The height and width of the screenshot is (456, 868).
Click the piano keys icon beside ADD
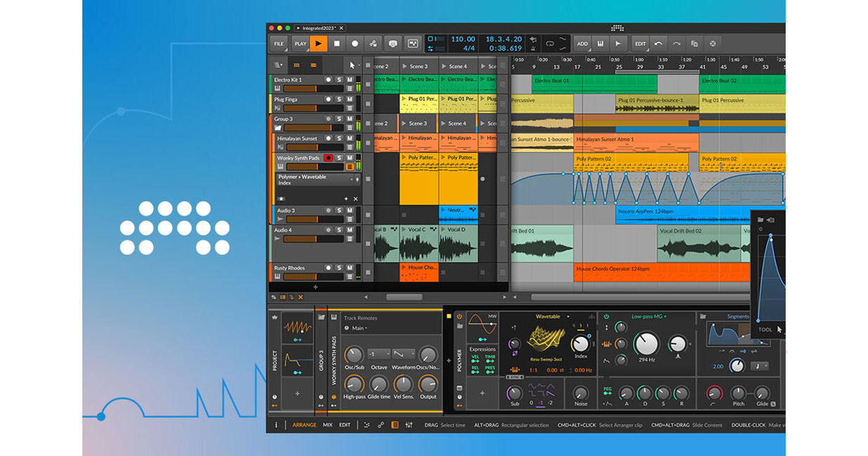click(x=601, y=44)
